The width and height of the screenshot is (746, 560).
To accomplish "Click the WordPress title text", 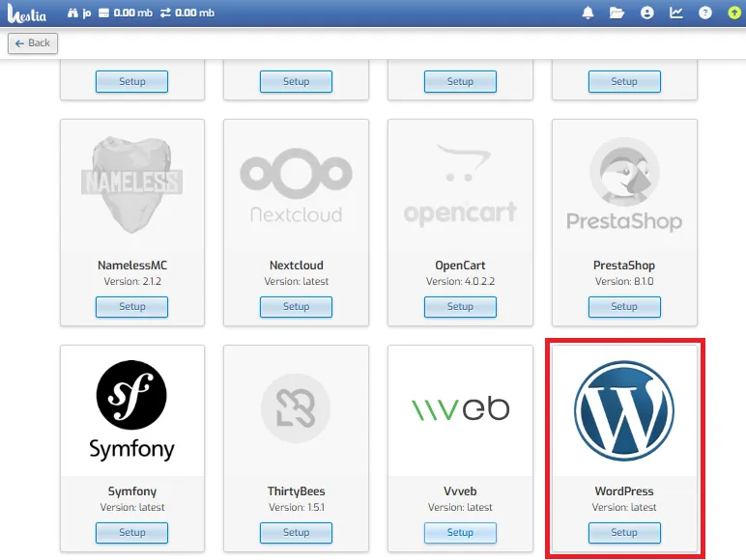I will [624, 491].
